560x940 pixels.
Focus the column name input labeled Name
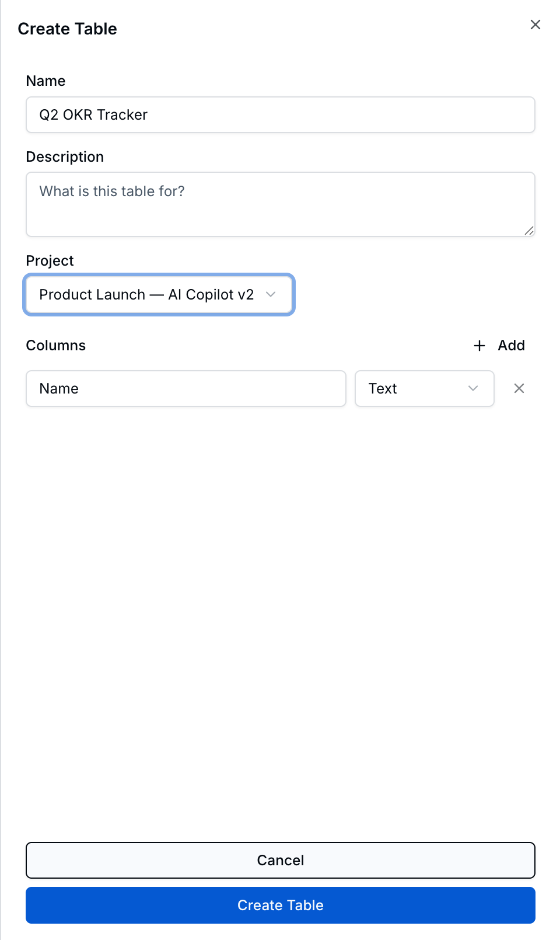click(x=185, y=388)
